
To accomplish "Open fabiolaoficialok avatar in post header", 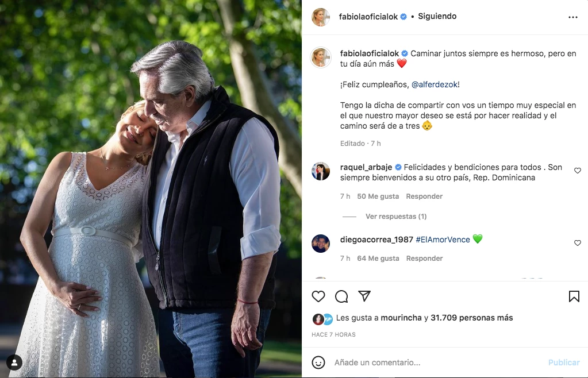I will (320, 17).
